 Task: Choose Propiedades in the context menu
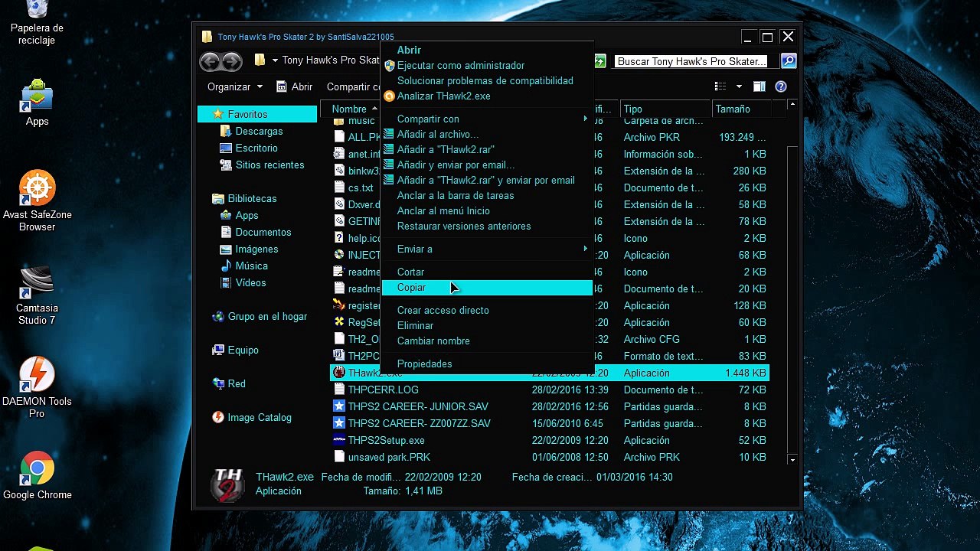pyautogui.click(x=487, y=364)
